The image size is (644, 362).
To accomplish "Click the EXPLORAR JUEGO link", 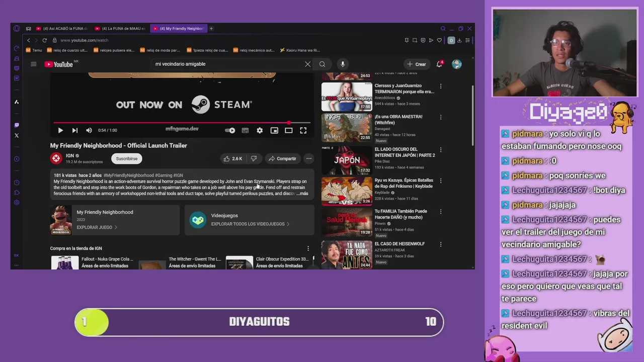I will 97,227.
